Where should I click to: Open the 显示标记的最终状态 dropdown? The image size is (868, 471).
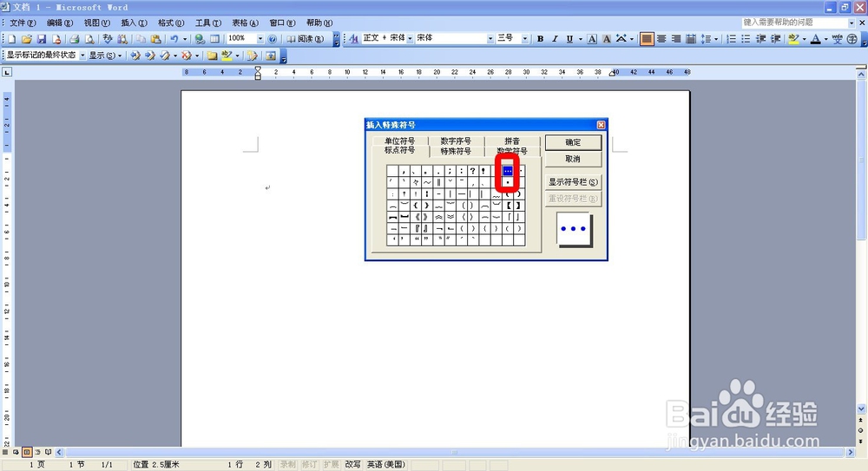coord(82,56)
